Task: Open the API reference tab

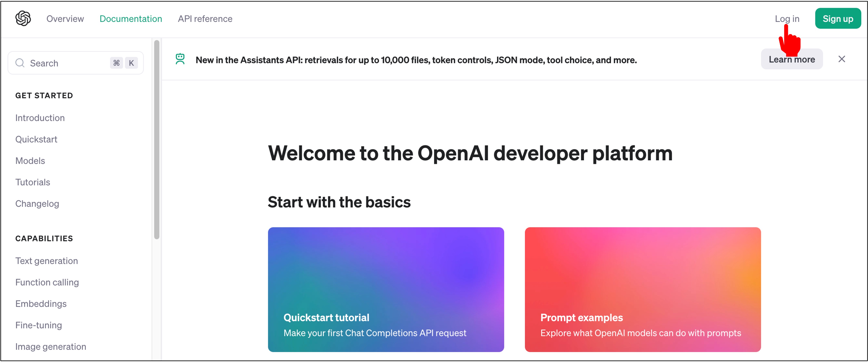Action: tap(205, 18)
